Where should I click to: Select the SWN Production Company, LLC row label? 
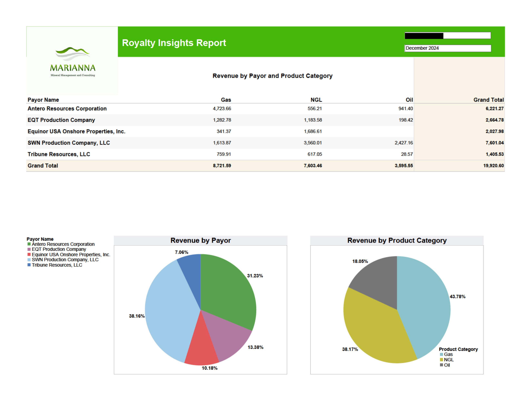(x=69, y=143)
